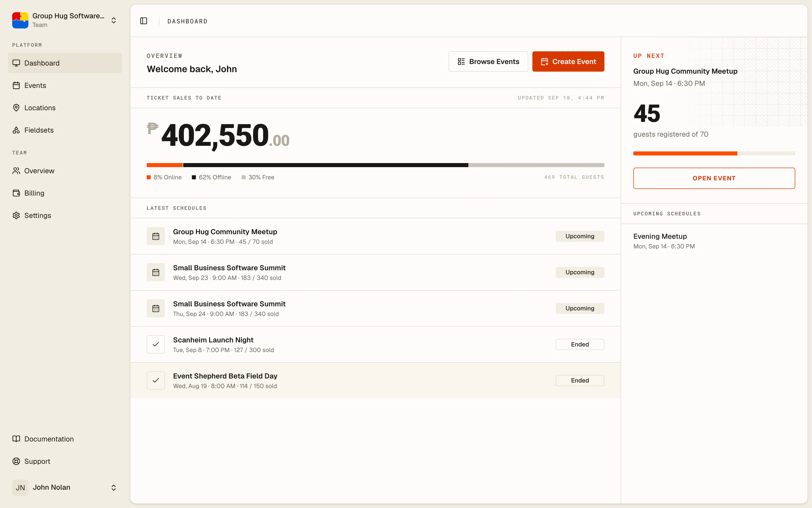This screenshot has width=812, height=508.
Task: Click Upcoming badge for Sep 23 Software Summit
Action: [x=580, y=272]
